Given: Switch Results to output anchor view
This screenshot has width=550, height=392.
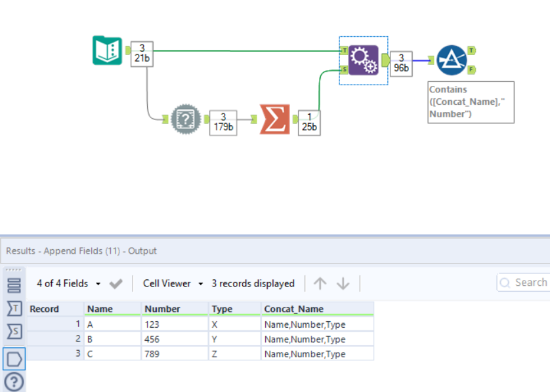Looking at the screenshot, I should point(14,359).
